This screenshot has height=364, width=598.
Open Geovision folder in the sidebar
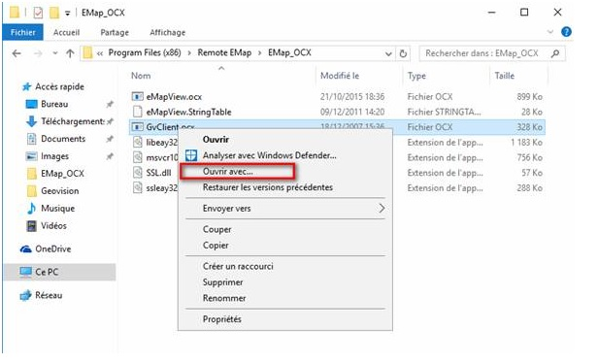pos(60,191)
